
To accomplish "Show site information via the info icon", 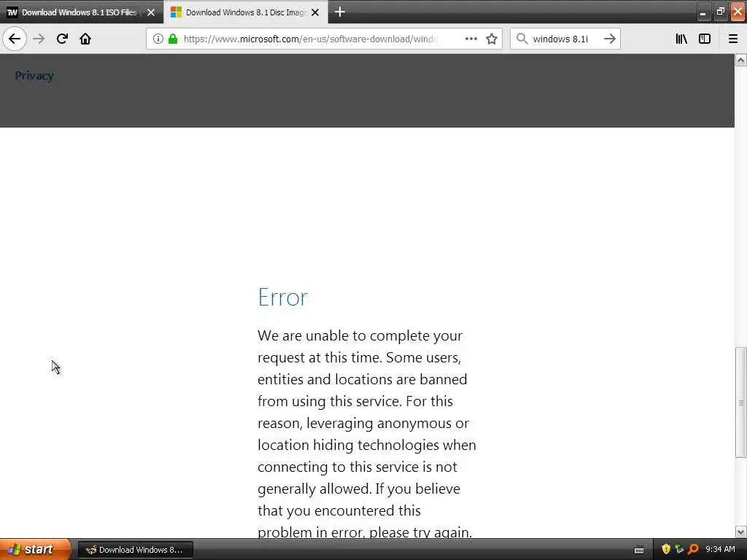I will (x=158, y=39).
